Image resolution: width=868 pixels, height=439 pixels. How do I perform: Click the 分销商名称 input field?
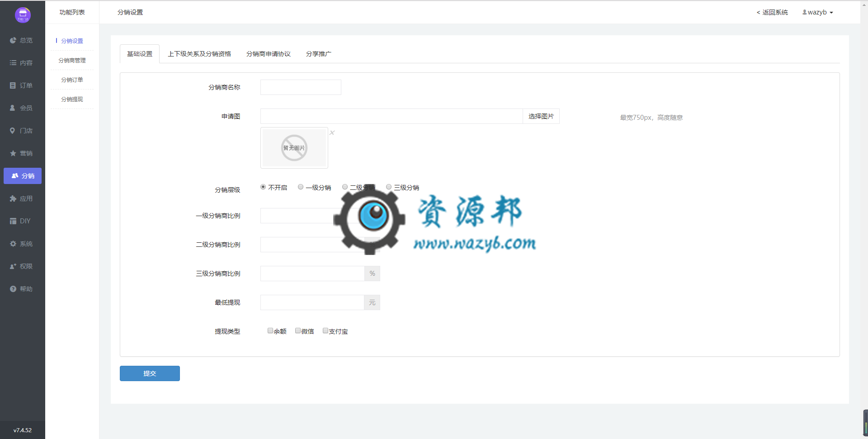pos(301,87)
